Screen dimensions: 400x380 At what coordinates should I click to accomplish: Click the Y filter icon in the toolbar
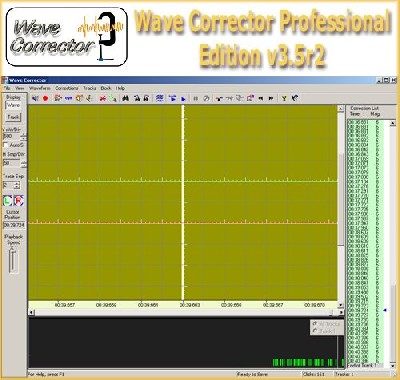284,98
